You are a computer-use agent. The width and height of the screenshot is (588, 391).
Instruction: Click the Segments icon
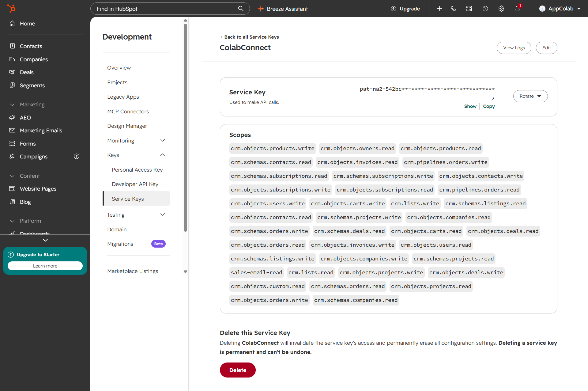click(12, 85)
